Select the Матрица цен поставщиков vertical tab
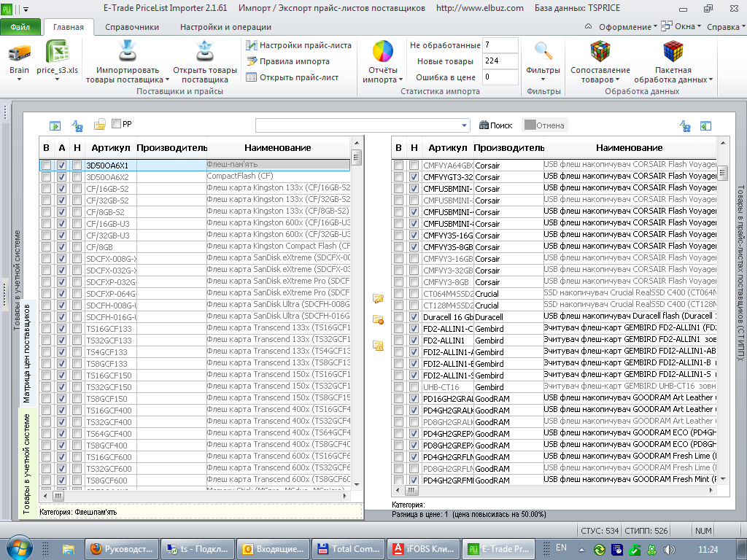The width and height of the screenshot is (747, 560). coord(27,354)
